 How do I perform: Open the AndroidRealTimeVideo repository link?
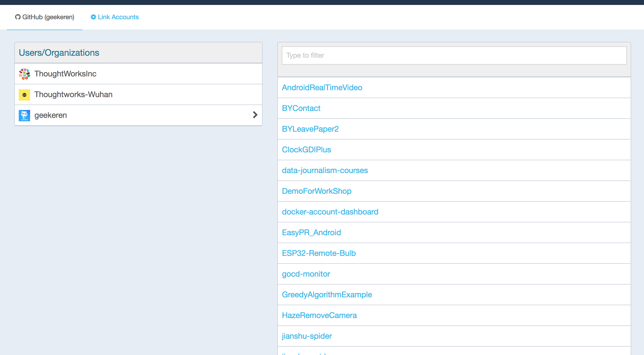[x=322, y=88]
